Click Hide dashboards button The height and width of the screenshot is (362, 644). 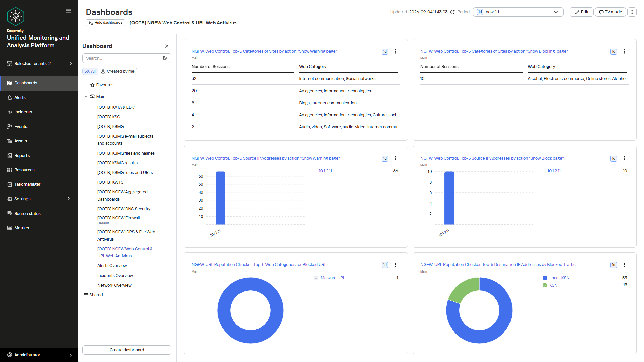[105, 23]
